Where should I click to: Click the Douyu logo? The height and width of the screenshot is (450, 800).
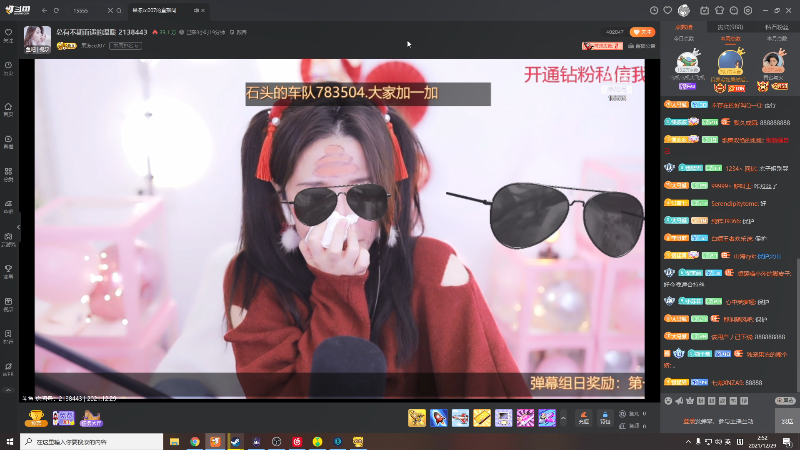18,10
